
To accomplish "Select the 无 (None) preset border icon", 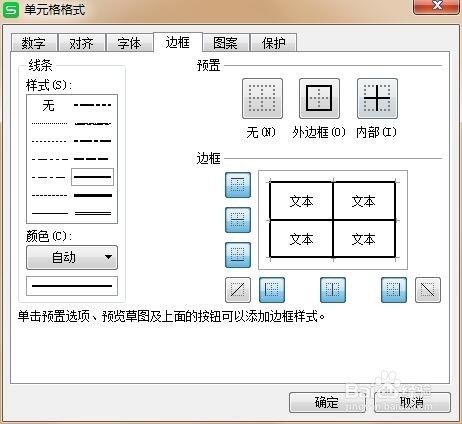I will tap(262, 99).
